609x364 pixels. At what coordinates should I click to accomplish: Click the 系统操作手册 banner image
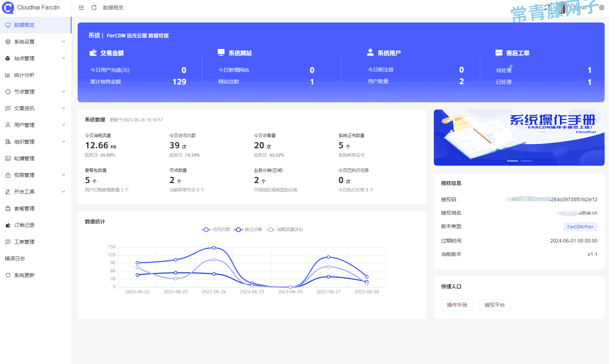click(519, 137)
